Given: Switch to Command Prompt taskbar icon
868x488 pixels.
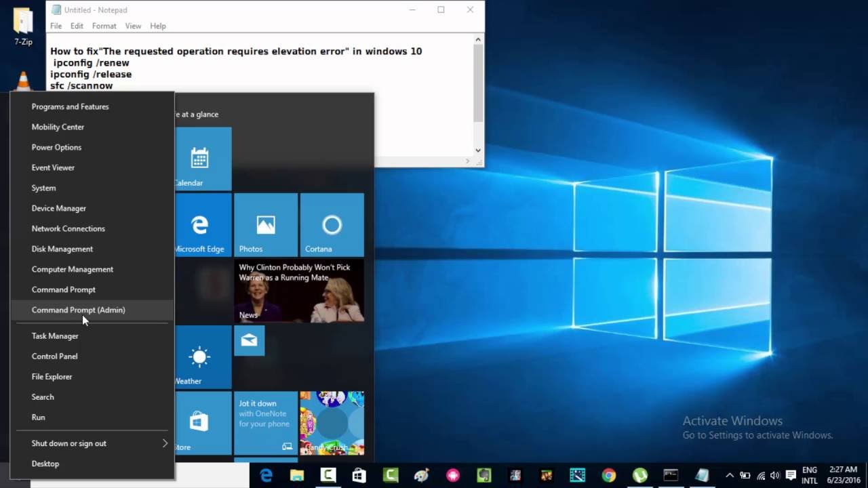Looking at the screenshot, I should [671, 476].
